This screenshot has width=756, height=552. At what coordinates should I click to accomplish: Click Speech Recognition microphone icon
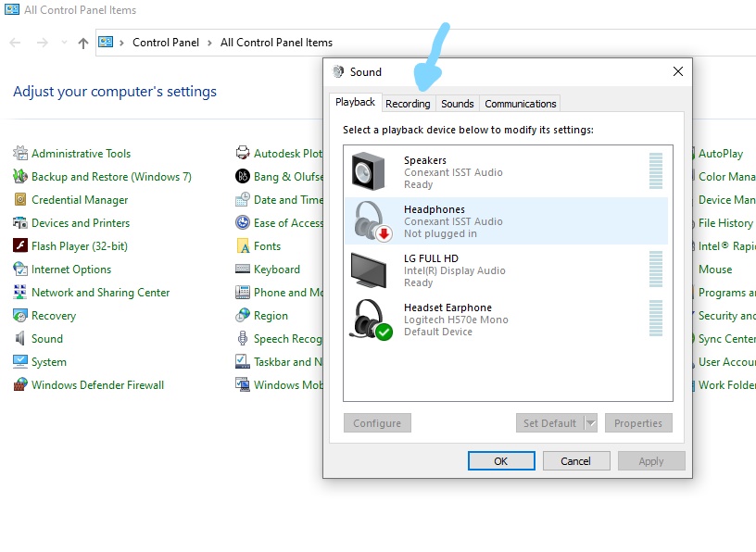click(x=243, y=338)
